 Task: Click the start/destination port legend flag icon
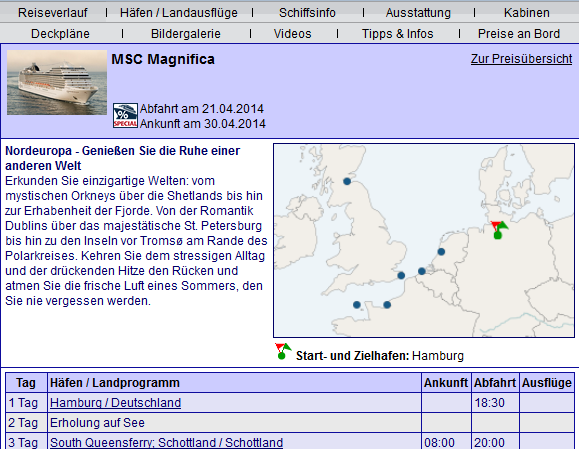283,351
